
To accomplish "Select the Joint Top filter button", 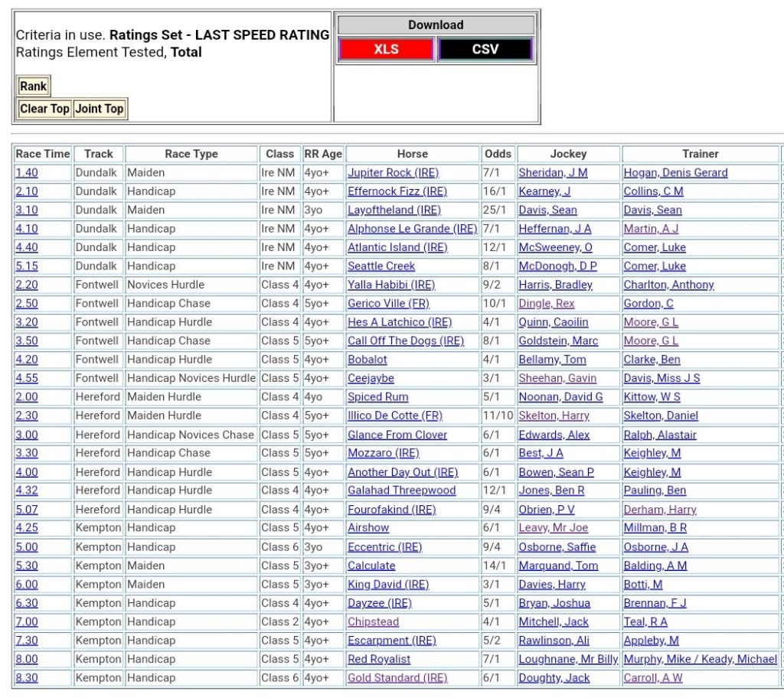I will (x=100, y=109).
